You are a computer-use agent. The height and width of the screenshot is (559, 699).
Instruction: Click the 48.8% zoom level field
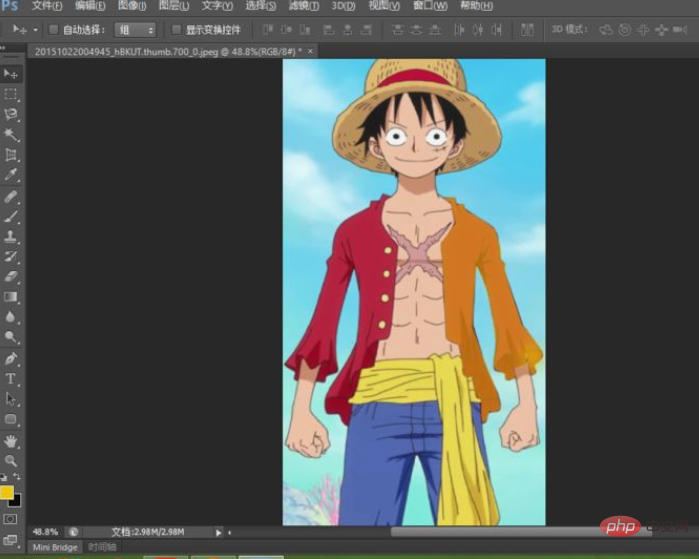click(x=45, y=532)
